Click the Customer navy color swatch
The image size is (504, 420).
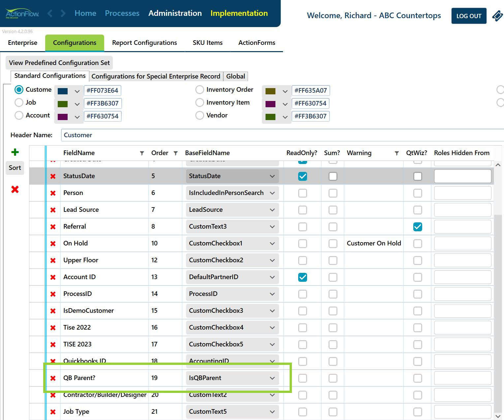point(63,91)
